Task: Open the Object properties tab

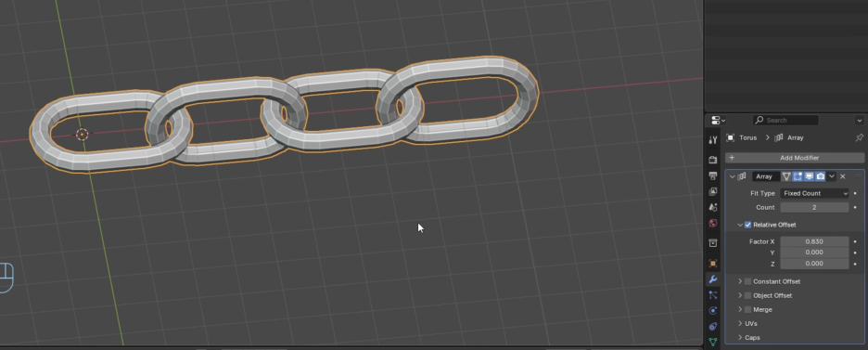Action: (713, 263)
